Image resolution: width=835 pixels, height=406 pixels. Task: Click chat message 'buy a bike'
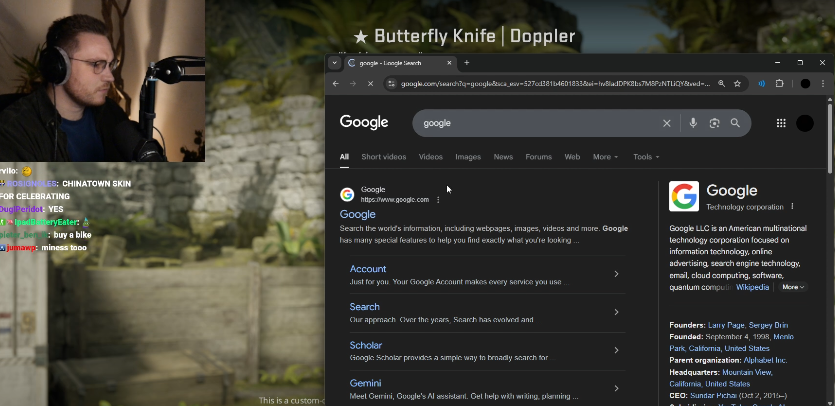tap(72, 235)
